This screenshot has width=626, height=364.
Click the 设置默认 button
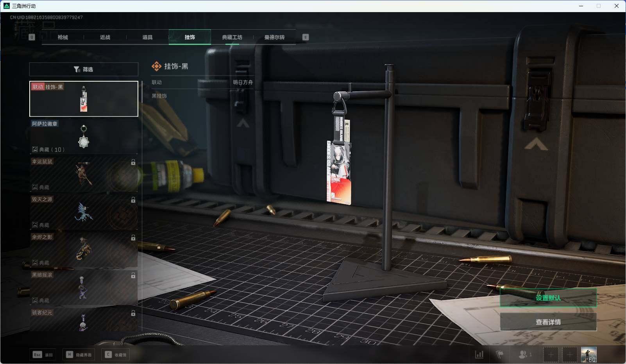548,298
